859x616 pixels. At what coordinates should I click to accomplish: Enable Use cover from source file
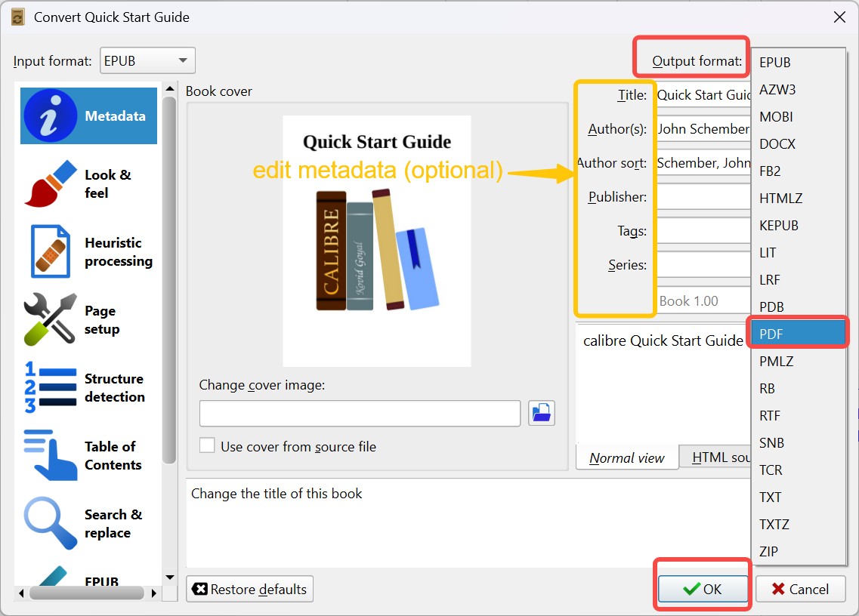(207, 445)
